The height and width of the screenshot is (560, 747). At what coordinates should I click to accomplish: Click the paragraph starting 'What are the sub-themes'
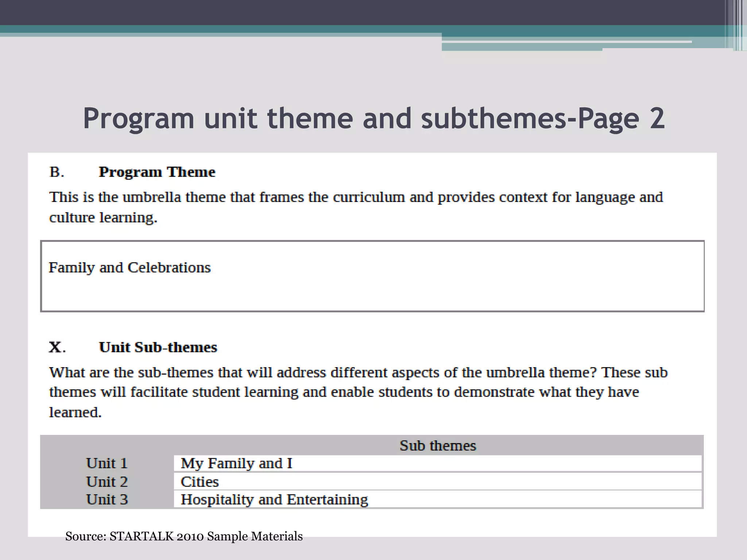[x=359, y=392]
